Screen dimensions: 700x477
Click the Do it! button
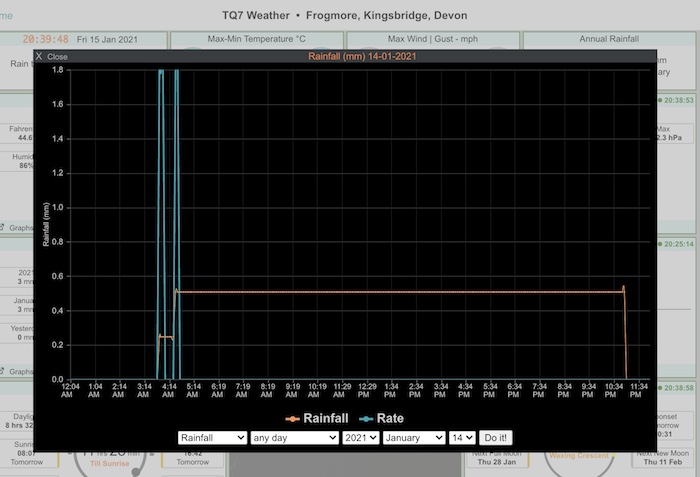[x=496, y=438]
